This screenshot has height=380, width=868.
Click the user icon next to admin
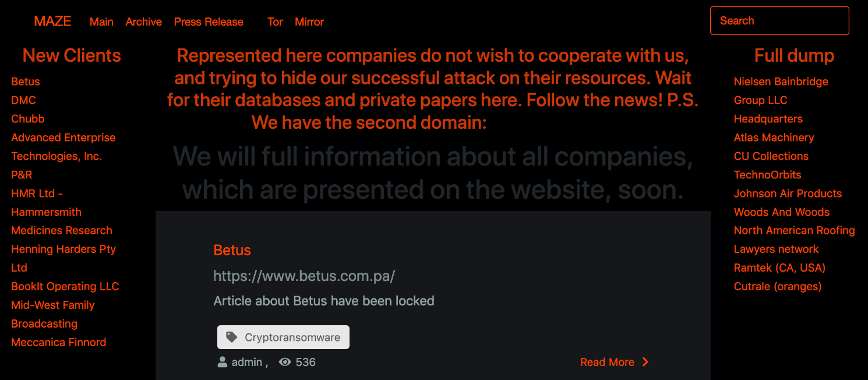(222, 363)
